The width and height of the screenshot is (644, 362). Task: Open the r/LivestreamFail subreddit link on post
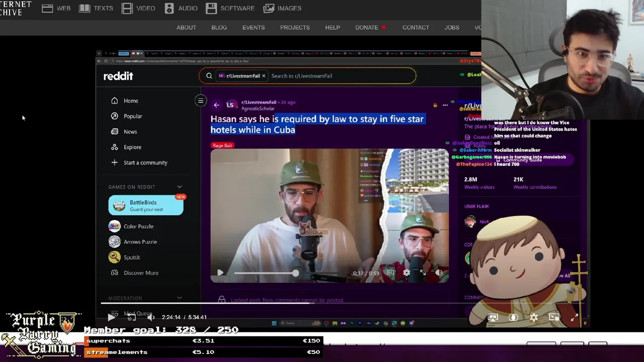click(259, 102)
